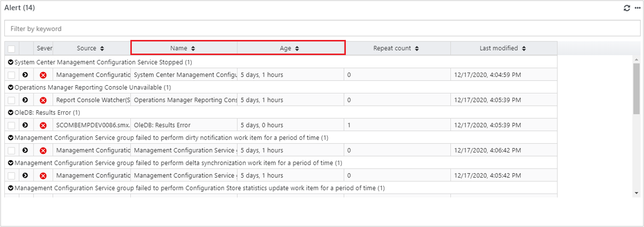
Task: Toggle the select-all checkbox in header
Action: (x=11, y=48)
